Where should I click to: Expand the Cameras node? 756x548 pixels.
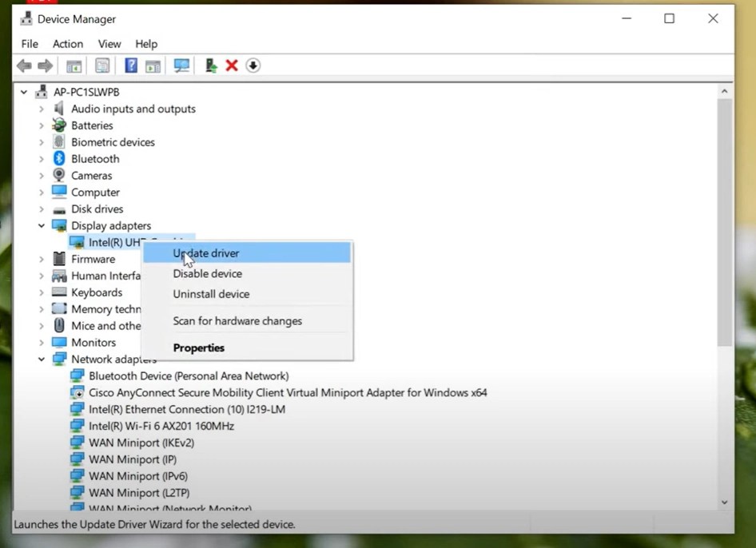pyautogui.click(x=42, y=176)
